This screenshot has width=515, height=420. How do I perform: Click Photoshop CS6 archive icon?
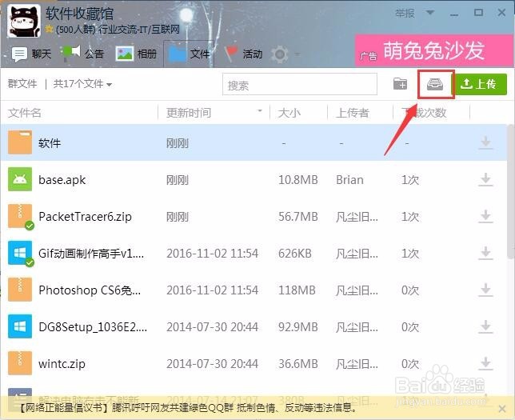[x=20, y=290]
